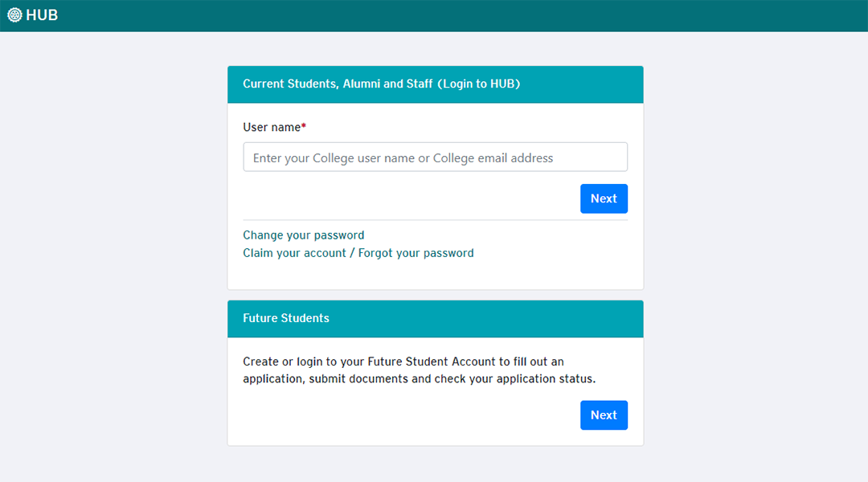Click the slash between Claim and Forgot links
The image size is (868, 482).
tap(352, 253)
